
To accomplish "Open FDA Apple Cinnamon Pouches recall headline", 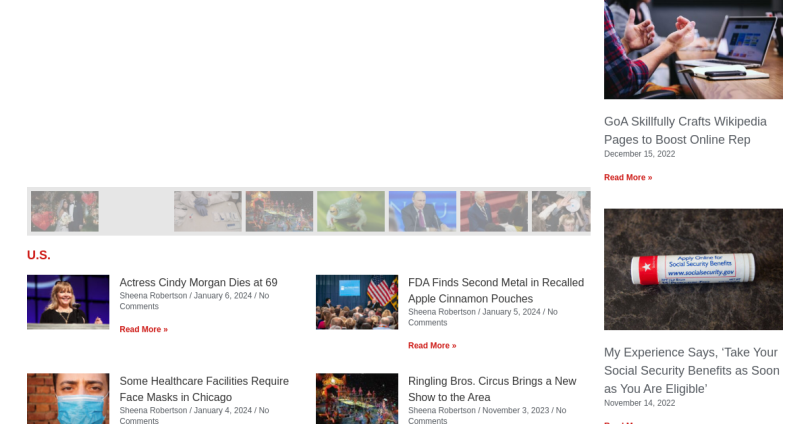I will [495, 290].
